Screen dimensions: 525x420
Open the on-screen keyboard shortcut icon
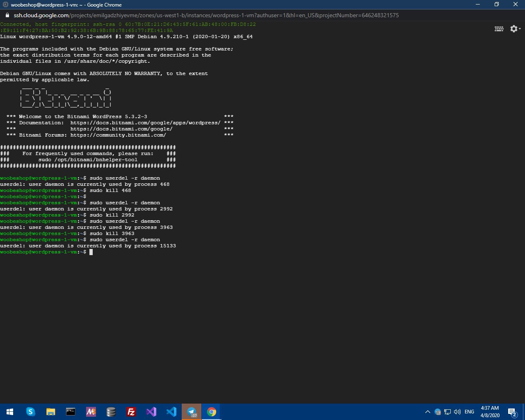499,29
